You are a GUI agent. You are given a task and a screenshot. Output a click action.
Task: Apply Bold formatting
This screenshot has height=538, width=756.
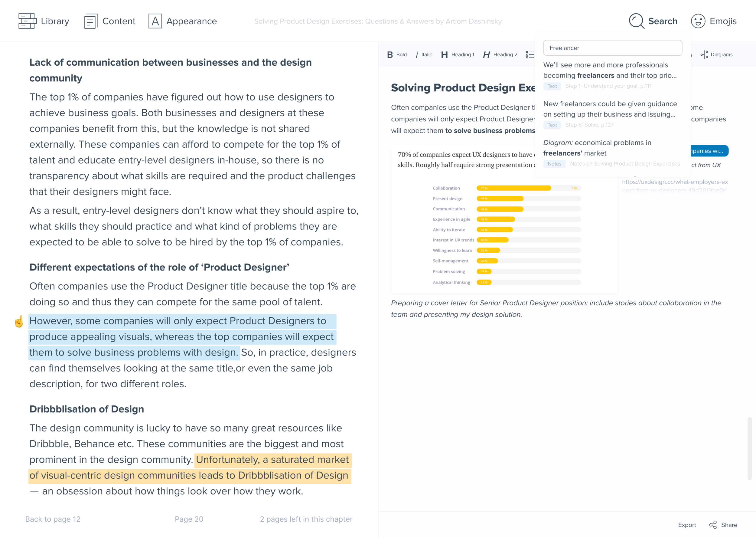397,55
